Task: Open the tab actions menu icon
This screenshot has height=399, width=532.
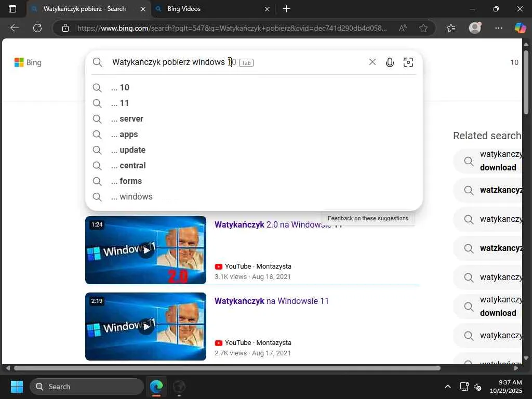Action: [x=12, y=9]
